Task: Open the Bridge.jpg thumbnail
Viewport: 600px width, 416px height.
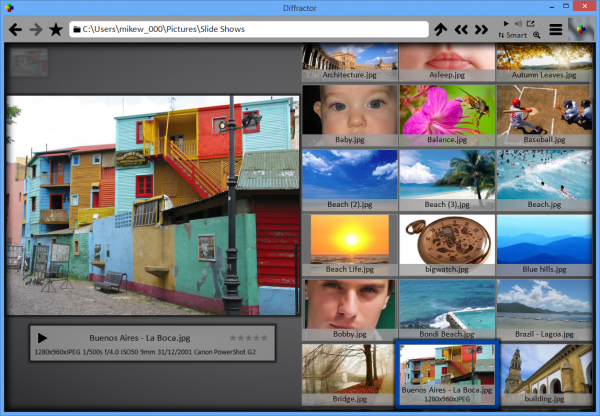Action: 348,374
